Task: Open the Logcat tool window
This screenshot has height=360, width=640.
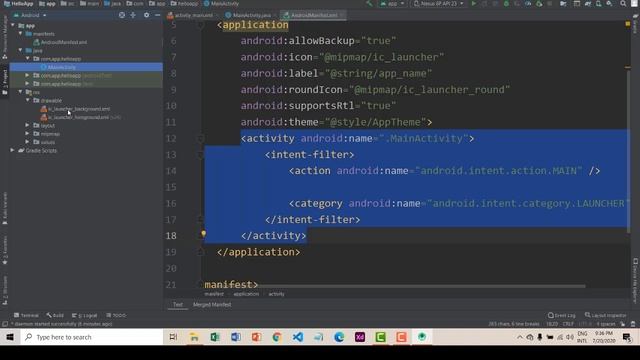Action: (85, 315)
